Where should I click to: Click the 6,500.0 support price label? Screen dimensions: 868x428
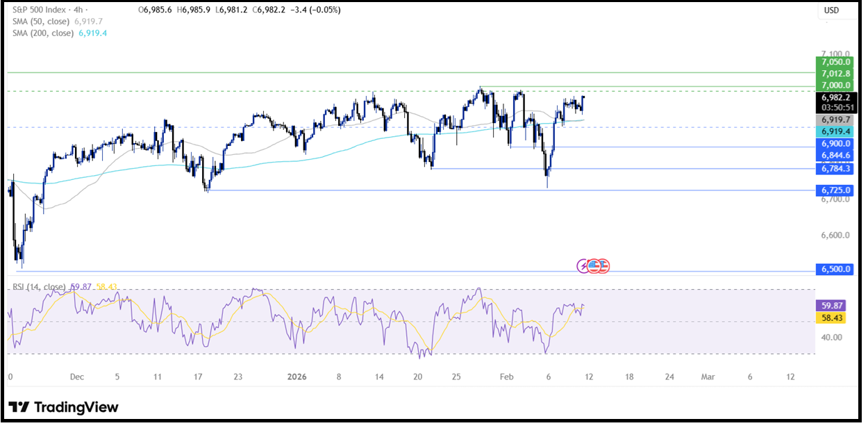tap(835, 268)
